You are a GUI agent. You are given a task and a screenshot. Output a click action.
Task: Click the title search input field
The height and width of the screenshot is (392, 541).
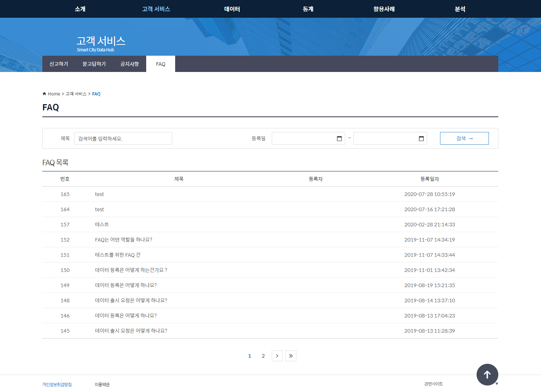coord(123,139)
